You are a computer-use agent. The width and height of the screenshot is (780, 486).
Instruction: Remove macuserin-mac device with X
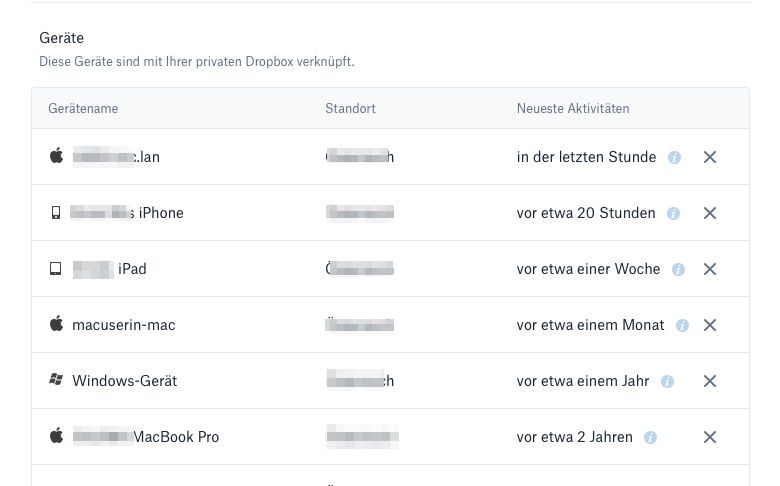pos(710,325)
